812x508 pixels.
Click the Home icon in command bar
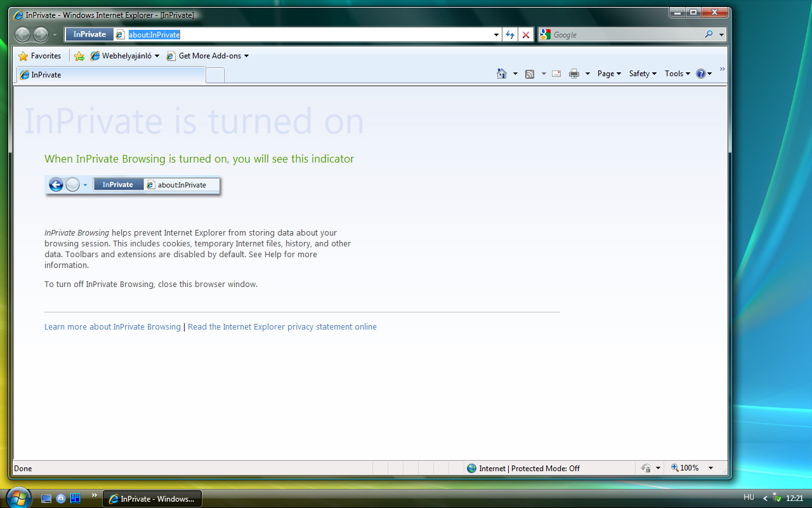(502, 74)
